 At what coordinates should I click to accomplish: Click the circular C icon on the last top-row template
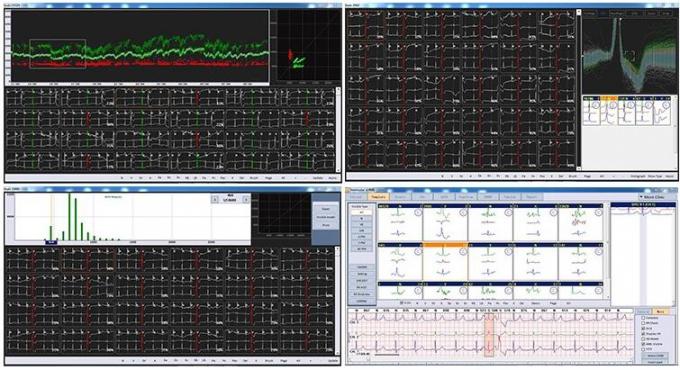pyautogui.click(x=598, y=212)
